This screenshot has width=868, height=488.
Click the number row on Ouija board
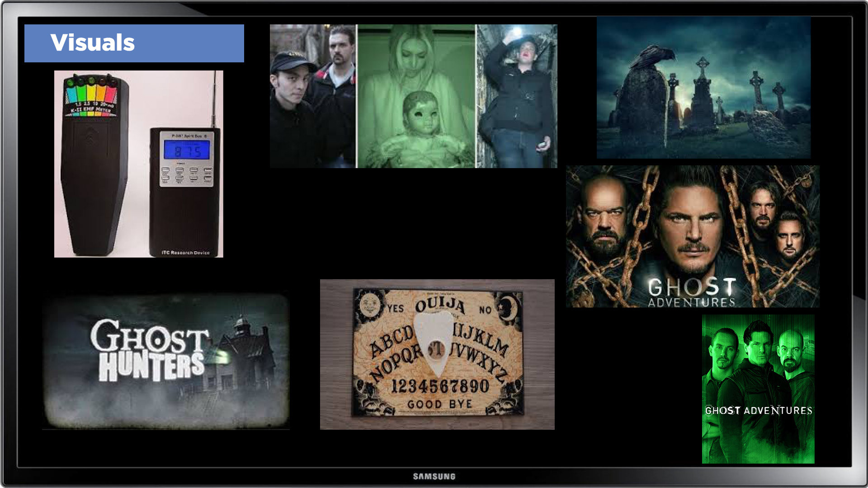(x=439, y=386)
